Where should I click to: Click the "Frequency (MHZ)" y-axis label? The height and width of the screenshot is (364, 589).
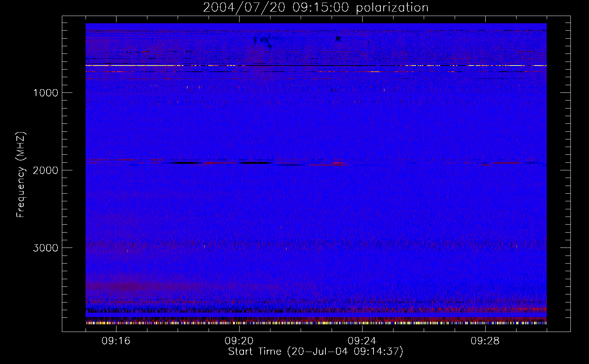coord(21,175)
